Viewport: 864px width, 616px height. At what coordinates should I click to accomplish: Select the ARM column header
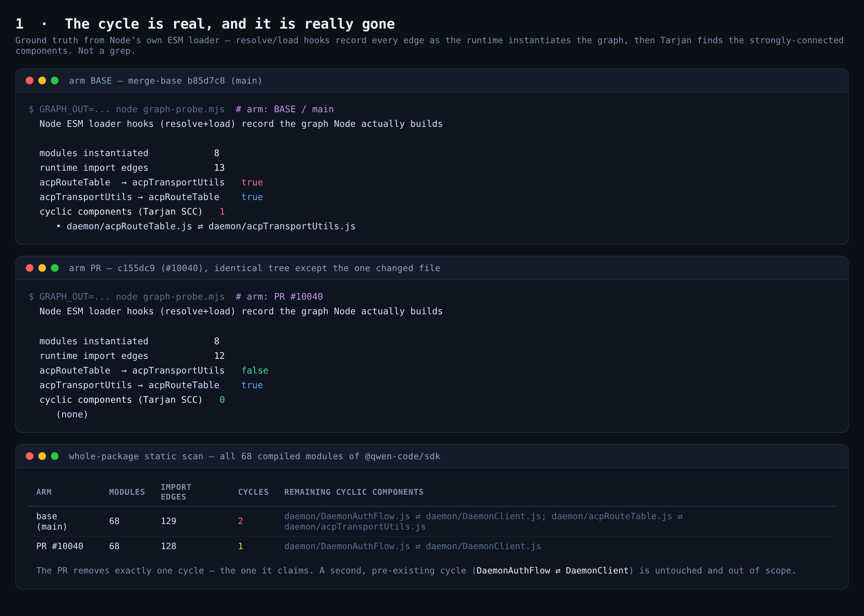44,492
